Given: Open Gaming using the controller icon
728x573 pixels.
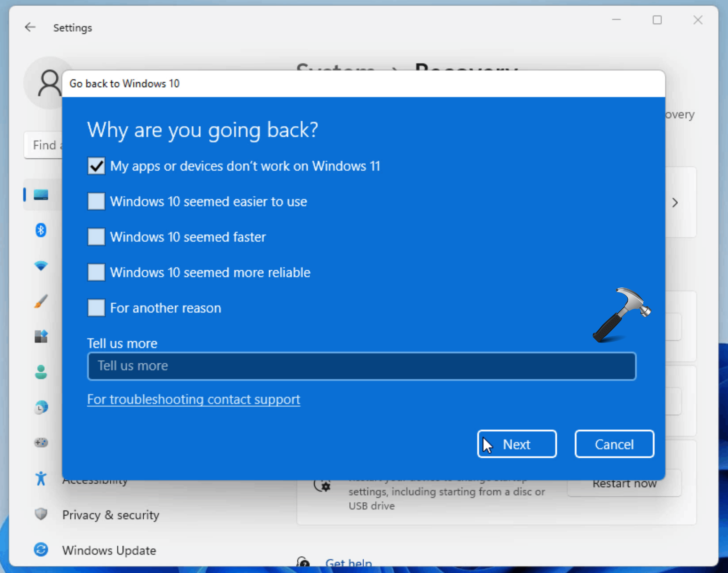Looking at the screenshot, I should [41, 442].
